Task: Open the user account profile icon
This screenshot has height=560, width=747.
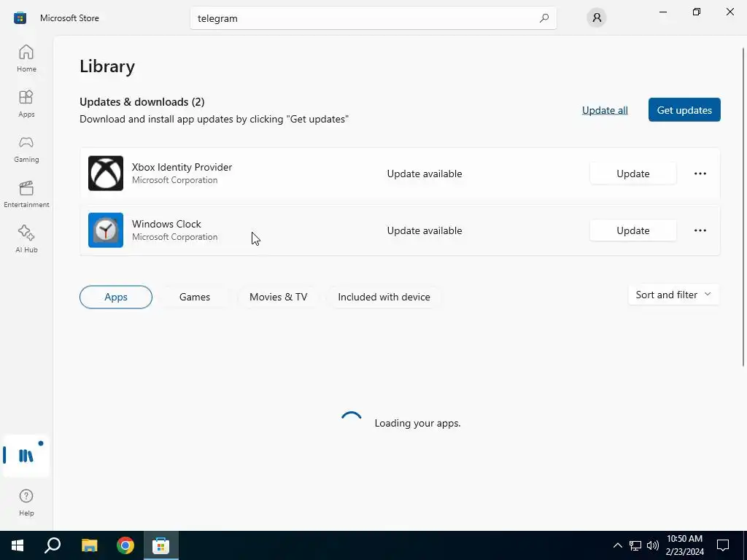Action: point(597,18)
